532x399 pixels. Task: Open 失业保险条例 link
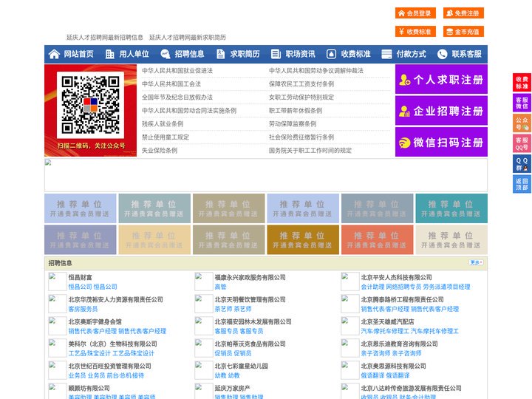coord(160,150)
